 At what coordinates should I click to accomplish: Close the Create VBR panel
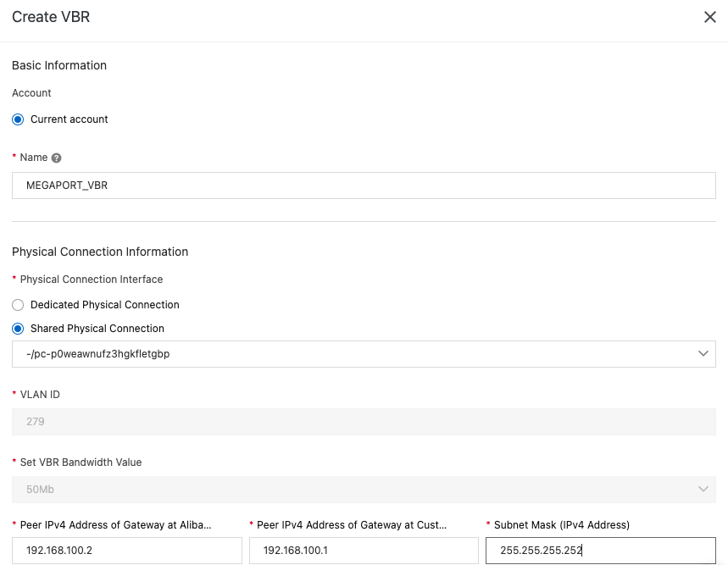[x=710, y=17]
